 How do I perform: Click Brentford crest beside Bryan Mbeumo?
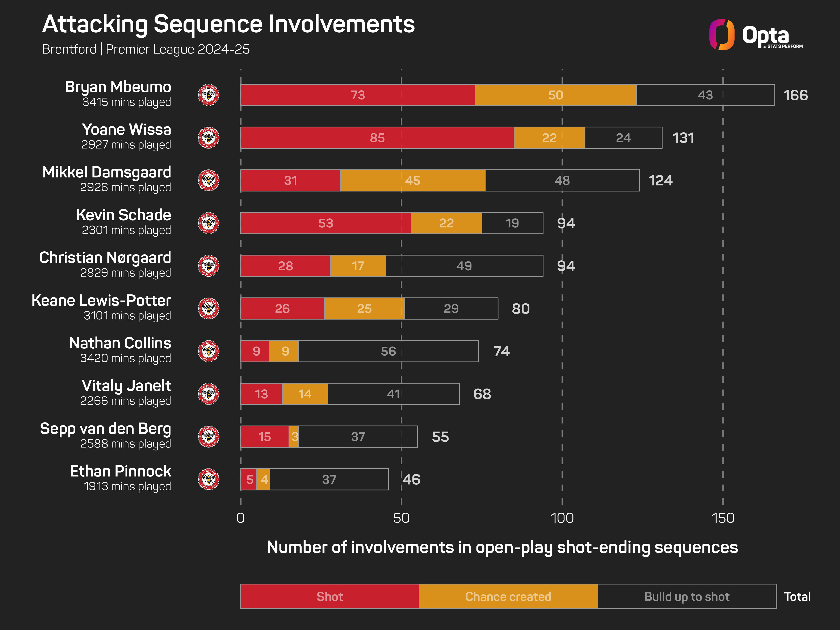(x=209, y=95)
